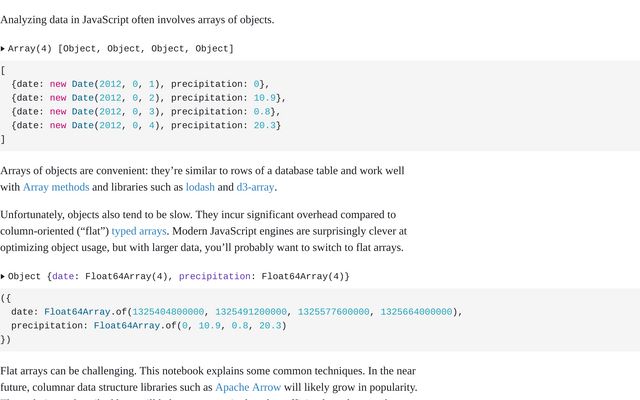640x400 pixels.
Task: Follow the lodash link
Action: [x=200, y=187]
